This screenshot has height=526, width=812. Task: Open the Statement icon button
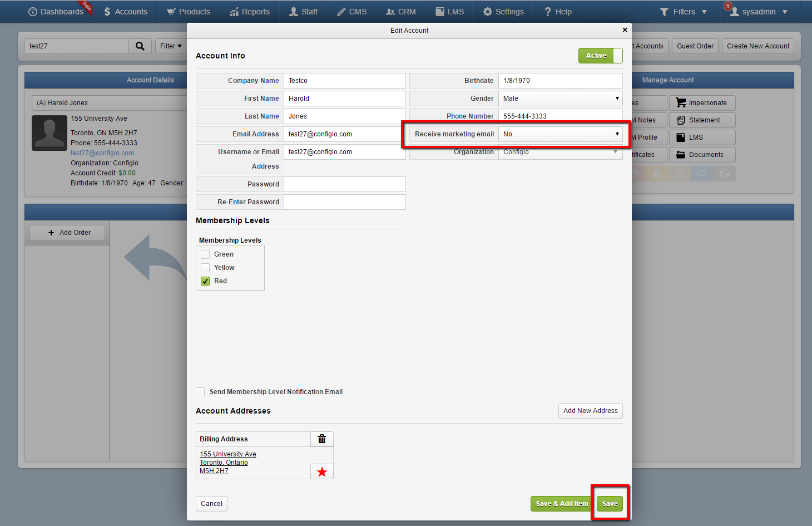pos(681,120)
